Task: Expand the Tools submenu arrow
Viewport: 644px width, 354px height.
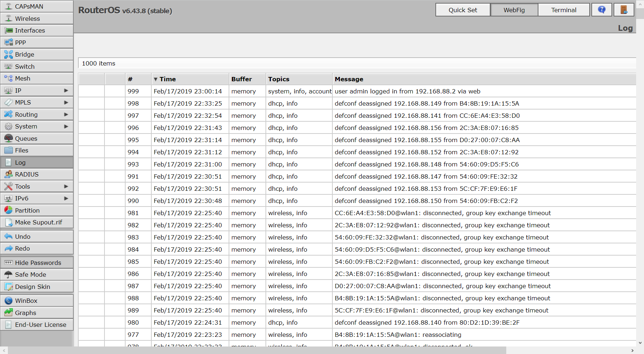Action: pos(66,186)
